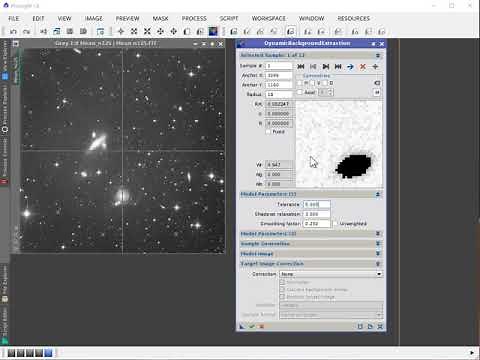Go to the last DBE sample
480x360 pixels.
click(x=338, y=66)
